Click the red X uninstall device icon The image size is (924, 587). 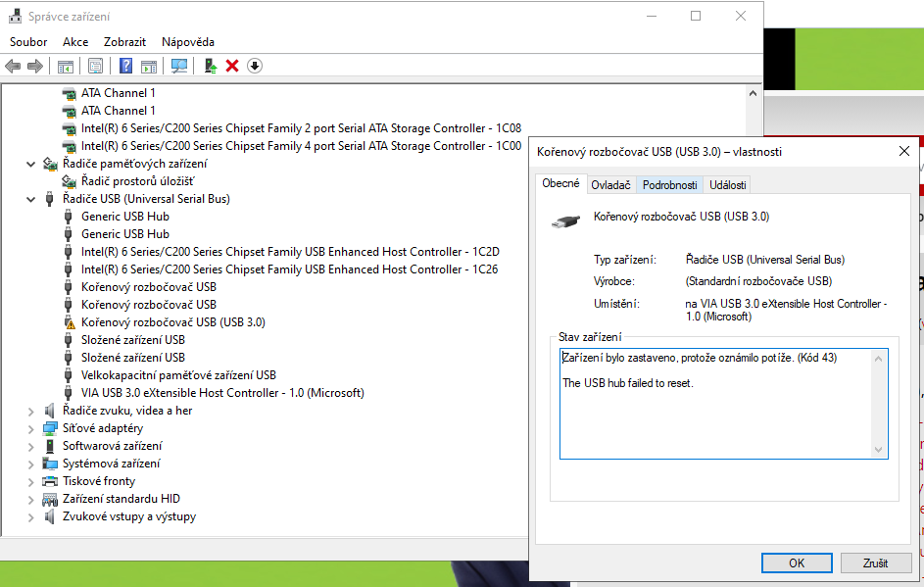[x=232, y=66]
